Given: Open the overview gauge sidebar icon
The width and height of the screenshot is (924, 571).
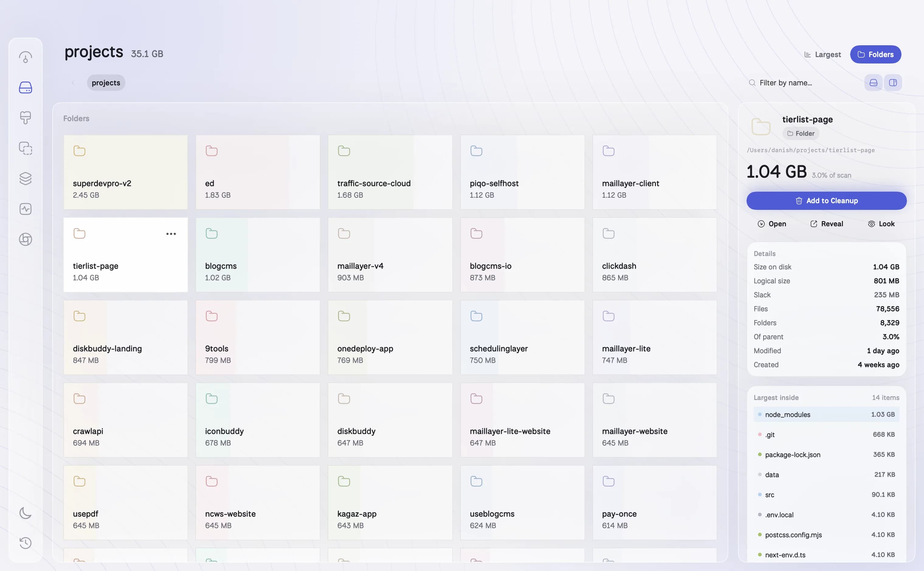Looking at the screenshot, I should tap(25, 57).
